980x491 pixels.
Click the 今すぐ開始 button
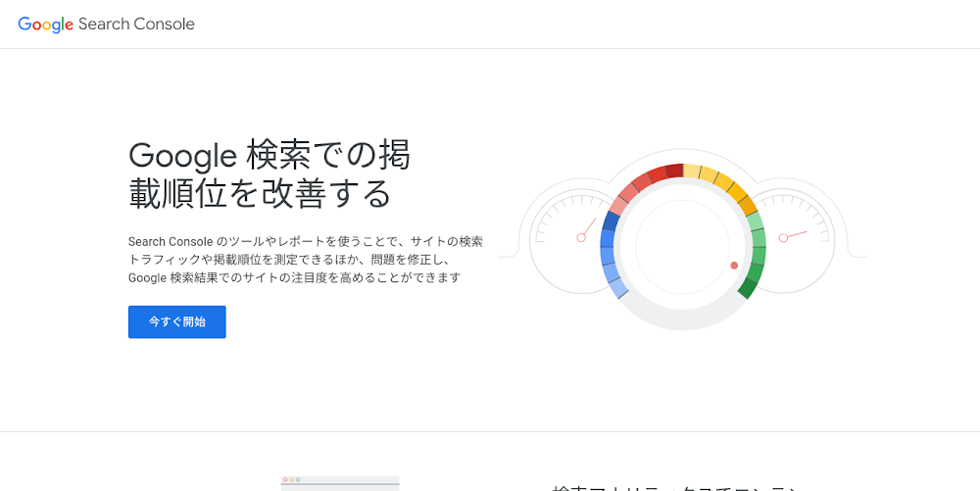[176, 321]
